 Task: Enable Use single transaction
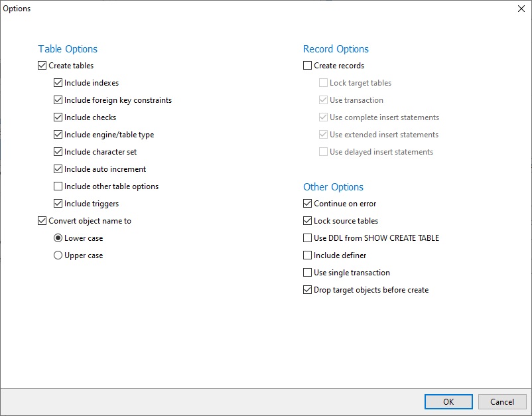pos(308,273)
